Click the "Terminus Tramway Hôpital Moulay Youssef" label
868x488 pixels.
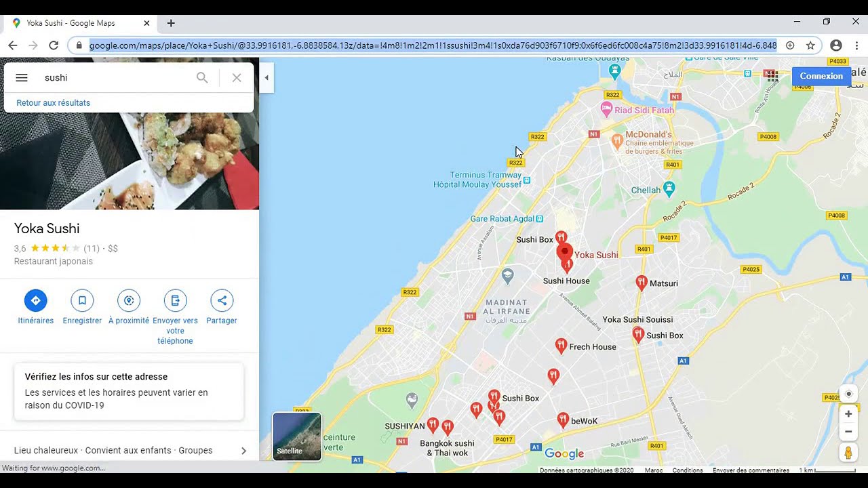click(477, 180)
